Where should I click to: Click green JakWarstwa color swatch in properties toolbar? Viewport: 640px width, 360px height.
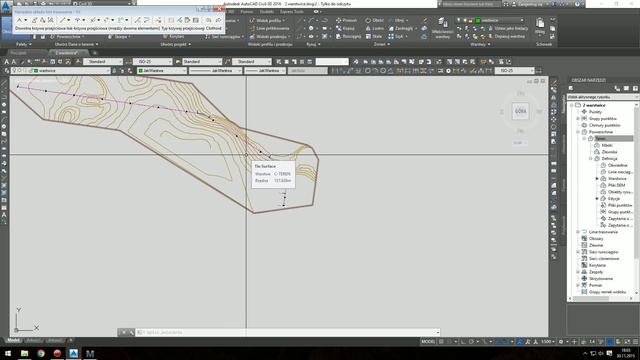tap(140, 71)
